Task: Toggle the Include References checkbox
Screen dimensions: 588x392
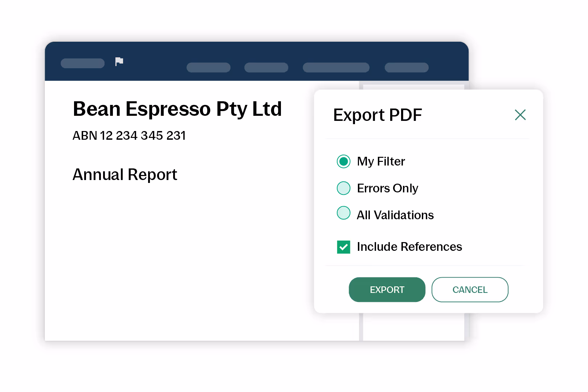Action: [343, 247]
